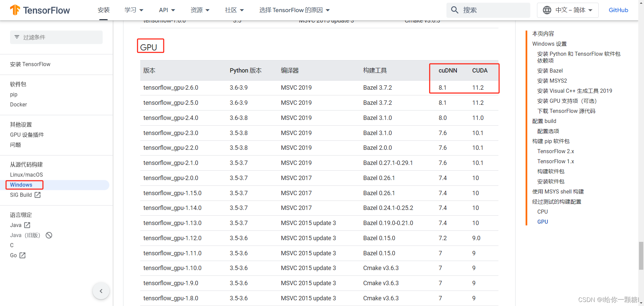Jump to 经过测试的构建配置
Image resolution: width=644 pixels, height=306 pixels.
(557, 202)
